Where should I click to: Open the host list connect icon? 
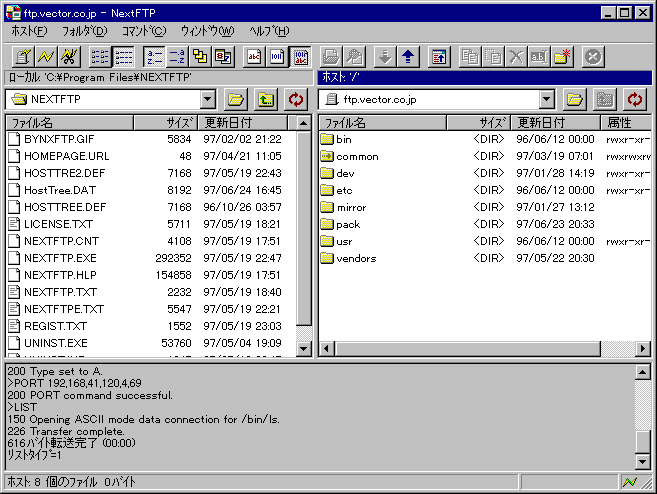point(23,57)
